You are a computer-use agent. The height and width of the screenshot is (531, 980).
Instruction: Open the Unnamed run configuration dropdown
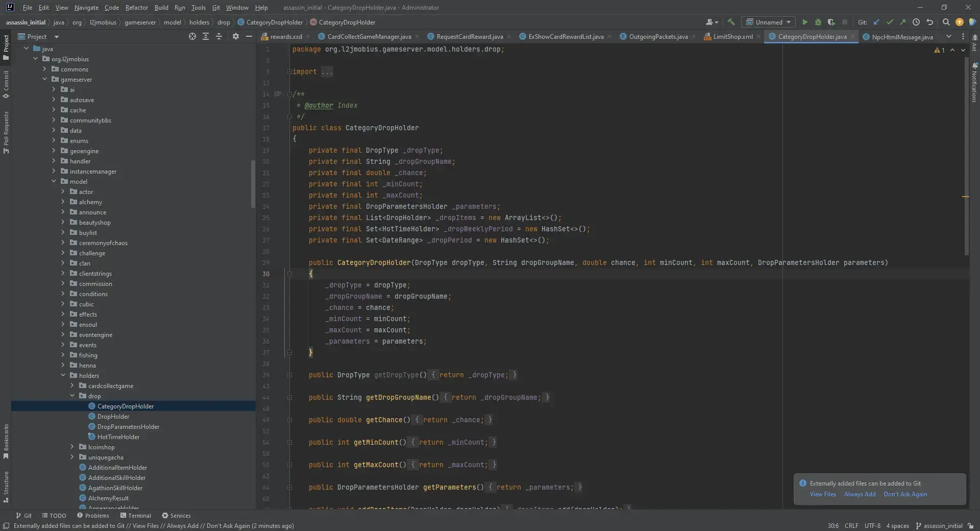tap(769, 22)
